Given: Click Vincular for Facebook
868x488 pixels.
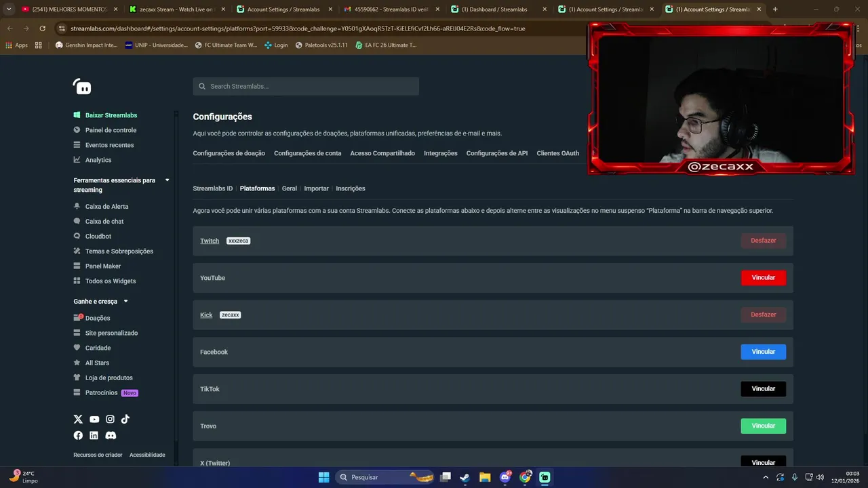Looking at the screenshot, I should 763,352.
